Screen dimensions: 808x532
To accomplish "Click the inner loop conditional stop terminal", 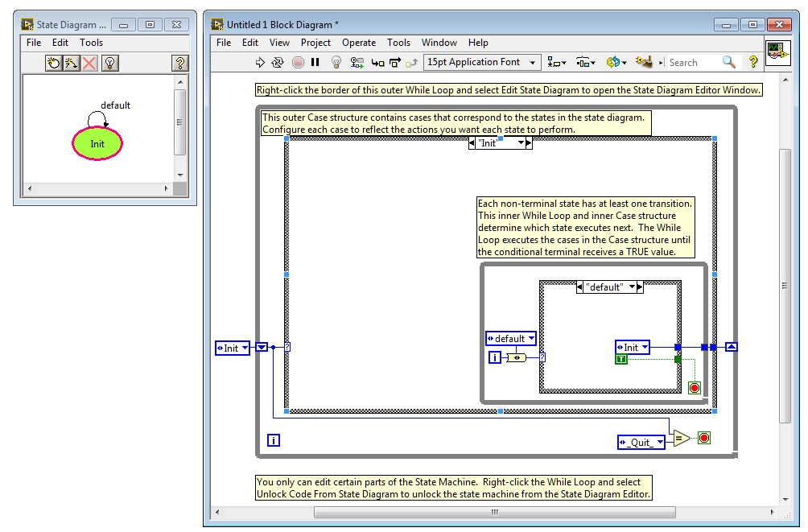I will [694, 387].
